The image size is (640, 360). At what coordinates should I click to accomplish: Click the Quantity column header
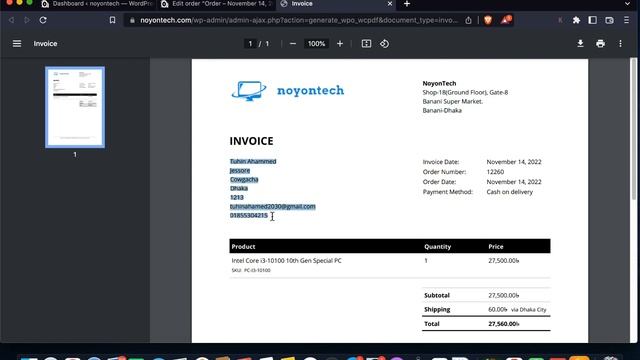pyautogui.click(x=438, y=247)
